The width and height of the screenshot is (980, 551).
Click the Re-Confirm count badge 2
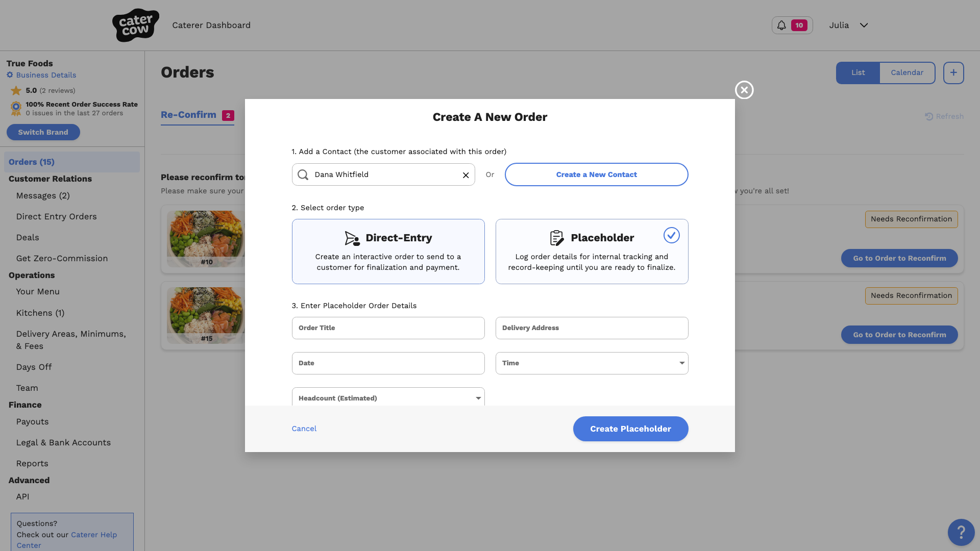point(228,115)
